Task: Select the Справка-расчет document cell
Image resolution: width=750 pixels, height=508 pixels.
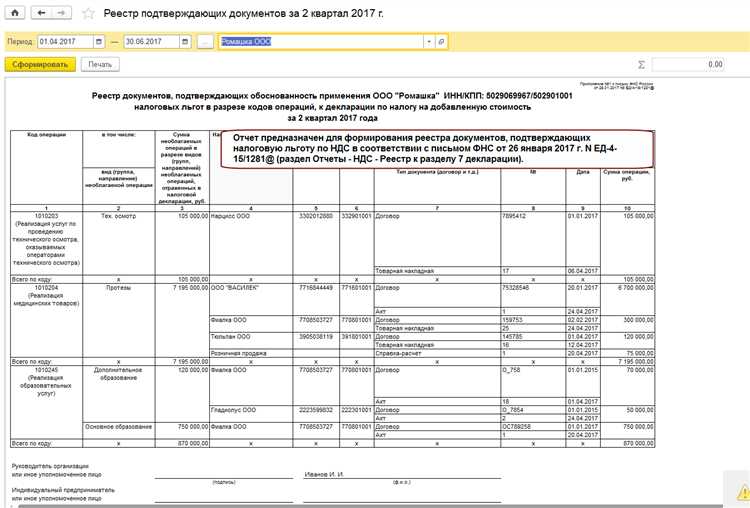Action: tap(437, 353)
